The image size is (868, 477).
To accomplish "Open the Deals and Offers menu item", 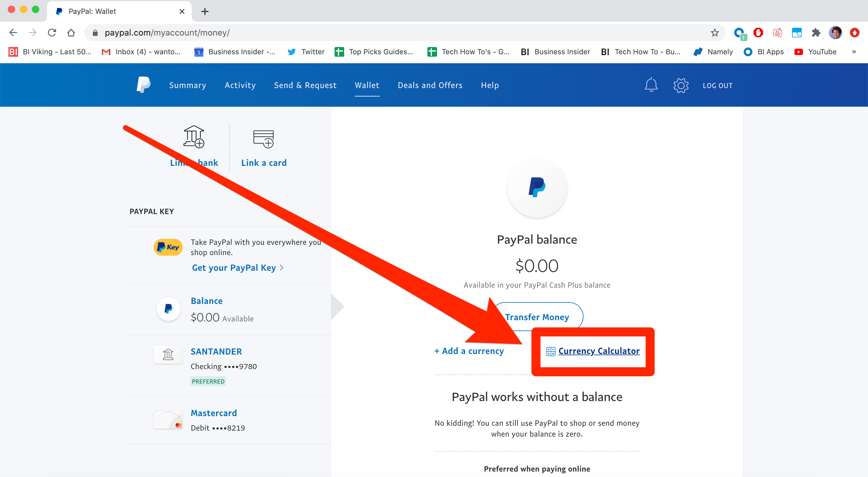I will click(x=429, y=85).
